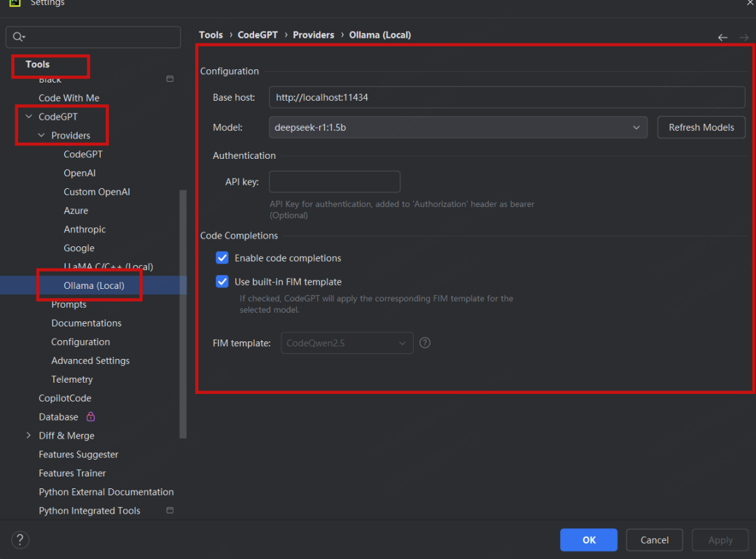Select the CodeGPT provider item
756x559 pixels.
[x=83, y=154]
